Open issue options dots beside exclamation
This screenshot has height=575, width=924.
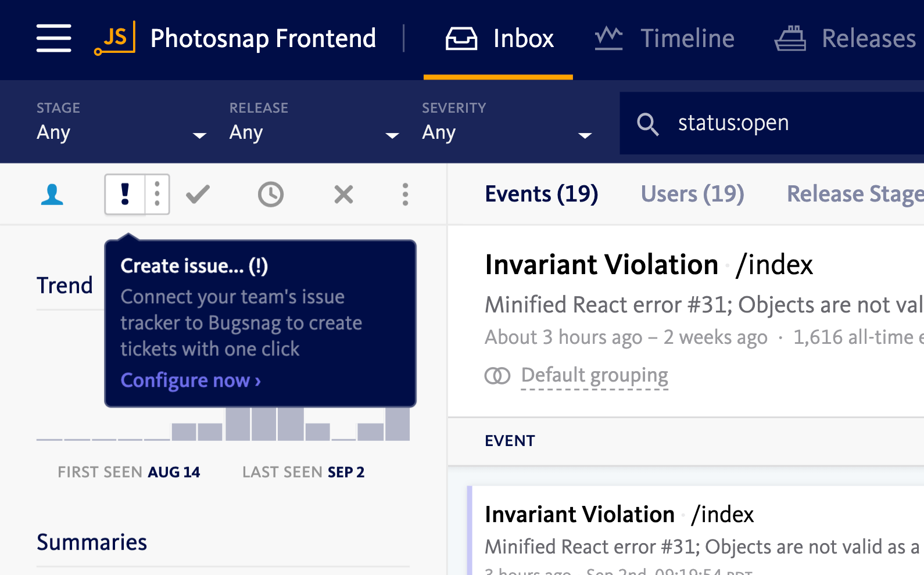[x=157, y=194]
